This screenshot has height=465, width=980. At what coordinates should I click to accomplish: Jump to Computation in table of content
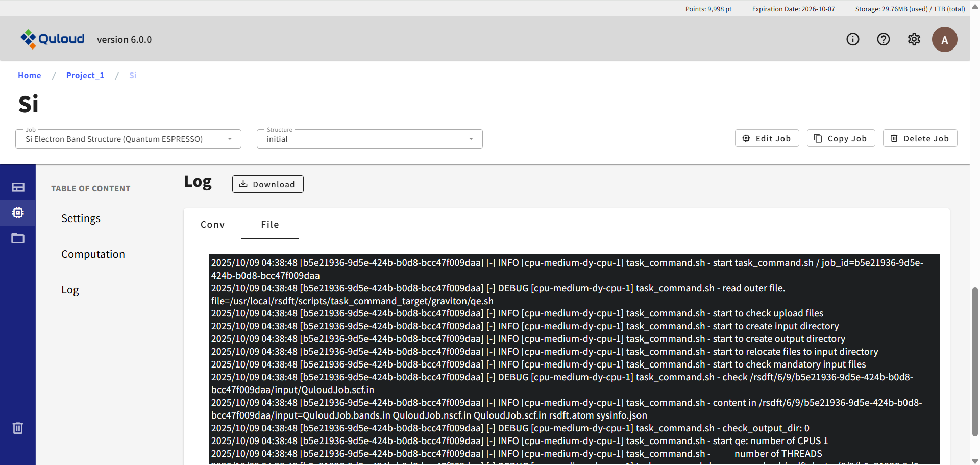pos(93,254)
